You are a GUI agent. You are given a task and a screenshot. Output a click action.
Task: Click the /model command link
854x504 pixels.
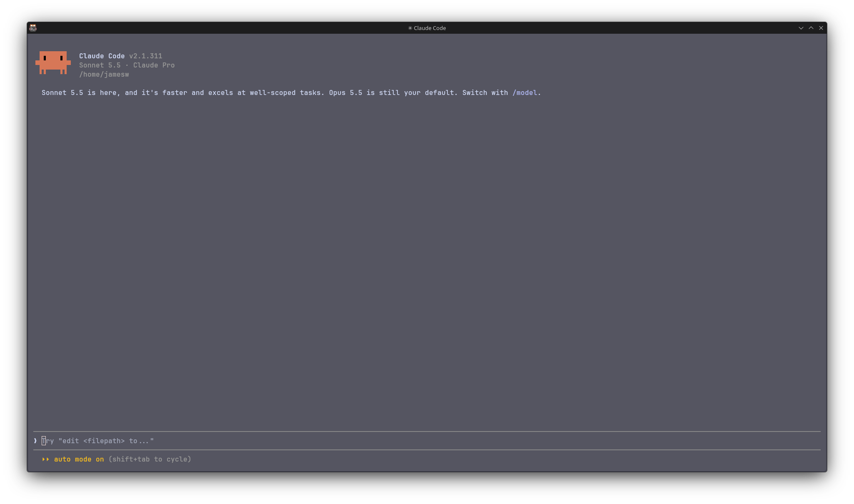pyautogui.click(x=524, y=92)
